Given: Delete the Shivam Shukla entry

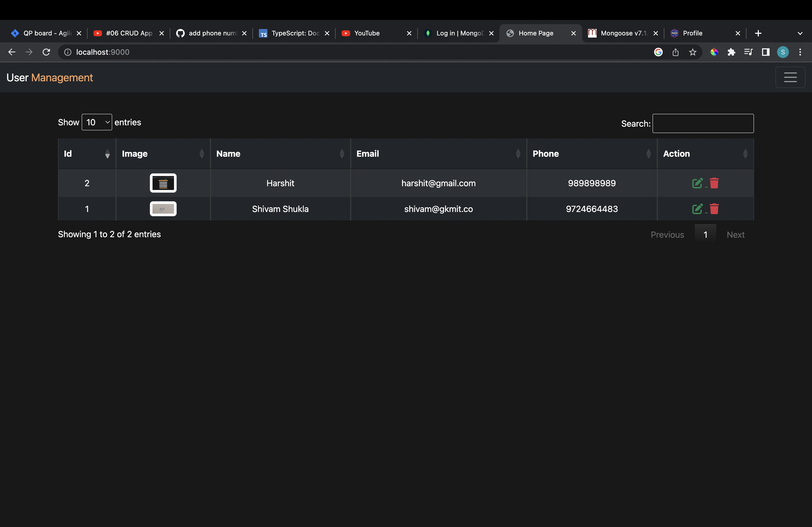Looking at the screenshot, I should pos(714,208).
